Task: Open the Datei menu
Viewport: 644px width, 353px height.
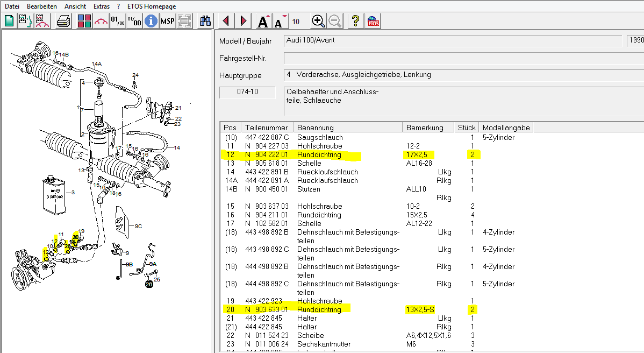Action: pyautogui.click(x=12, y=6)
